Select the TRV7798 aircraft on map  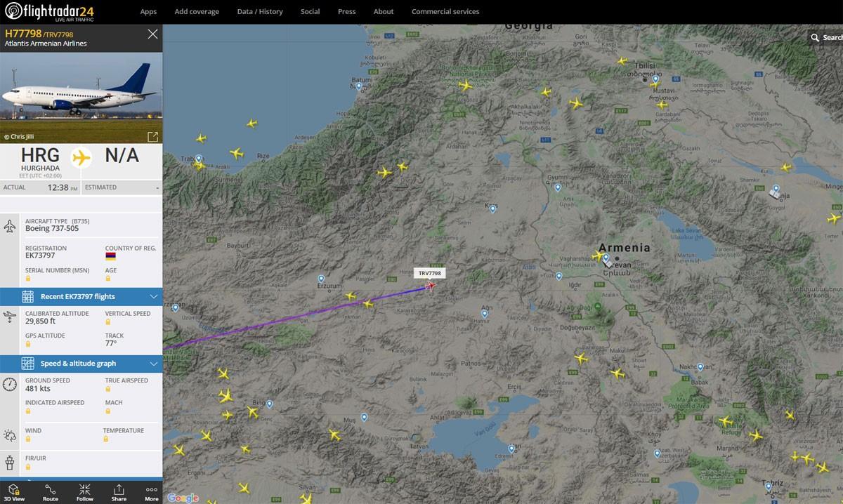(430, 285)
